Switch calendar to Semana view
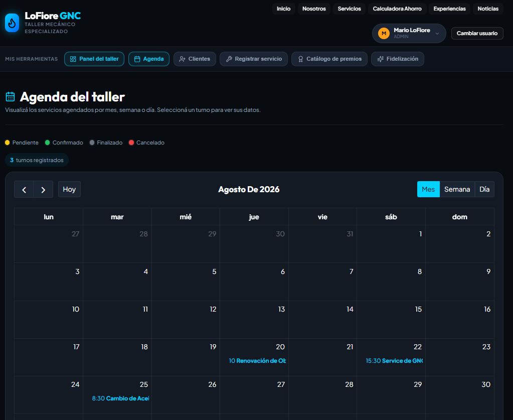Image resolution: width=513 pixels, height=420 pixels. (457, 190)
